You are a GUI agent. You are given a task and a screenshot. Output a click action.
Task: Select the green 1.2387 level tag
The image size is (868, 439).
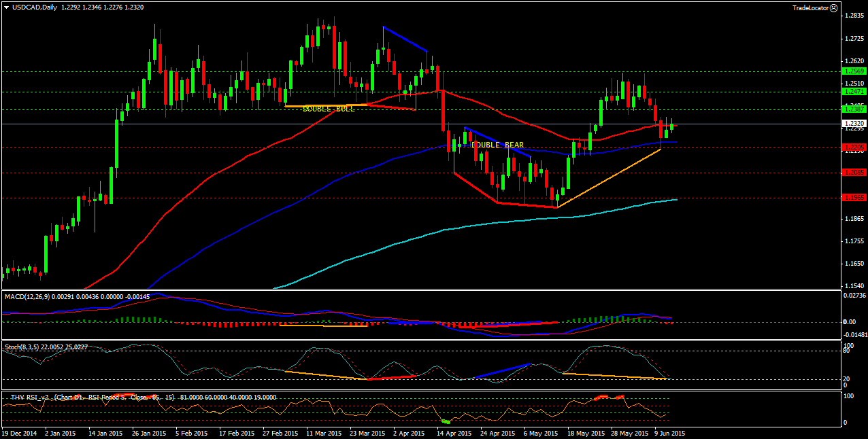click(x=853, y=109)
